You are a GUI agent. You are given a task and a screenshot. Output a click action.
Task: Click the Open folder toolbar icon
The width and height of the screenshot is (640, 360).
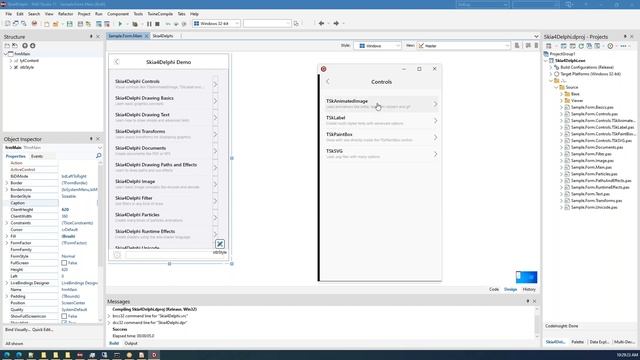[56, 24]
